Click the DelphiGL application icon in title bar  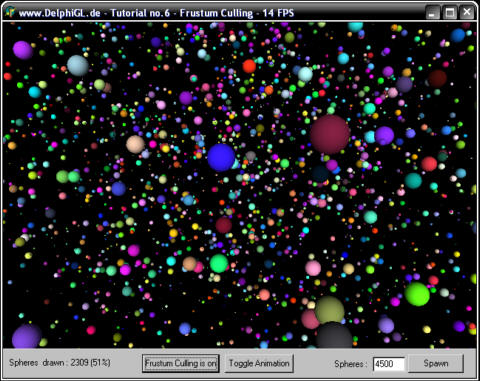10,12
